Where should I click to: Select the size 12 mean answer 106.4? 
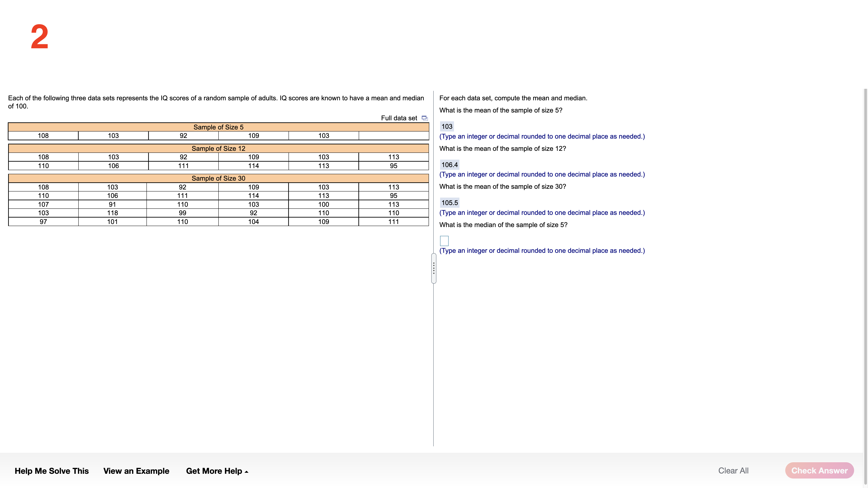click(449, 165)
